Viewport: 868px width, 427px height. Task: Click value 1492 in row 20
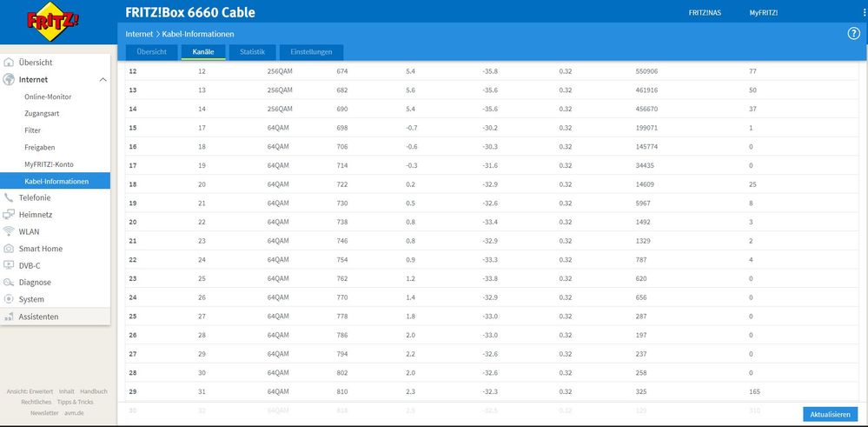(643, 222)
